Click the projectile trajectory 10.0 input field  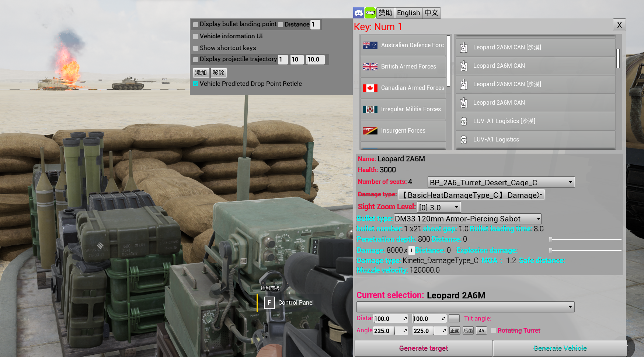[x=316, y=60]
